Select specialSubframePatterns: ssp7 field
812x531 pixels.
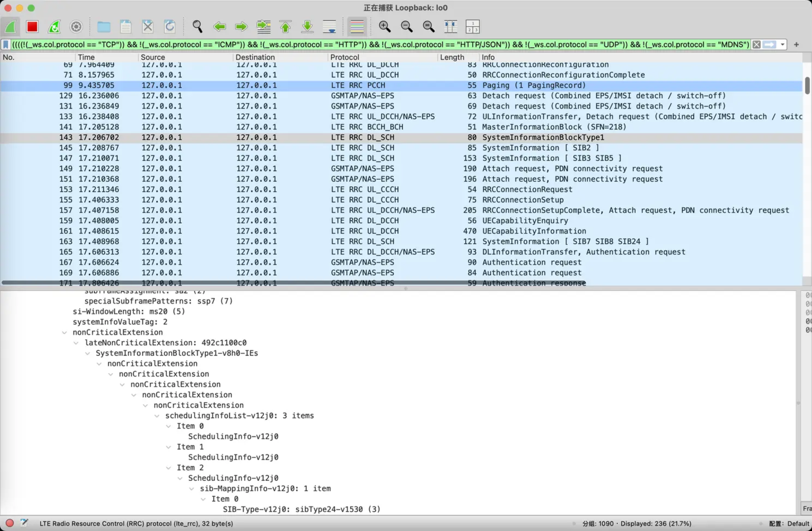(158, 301)
